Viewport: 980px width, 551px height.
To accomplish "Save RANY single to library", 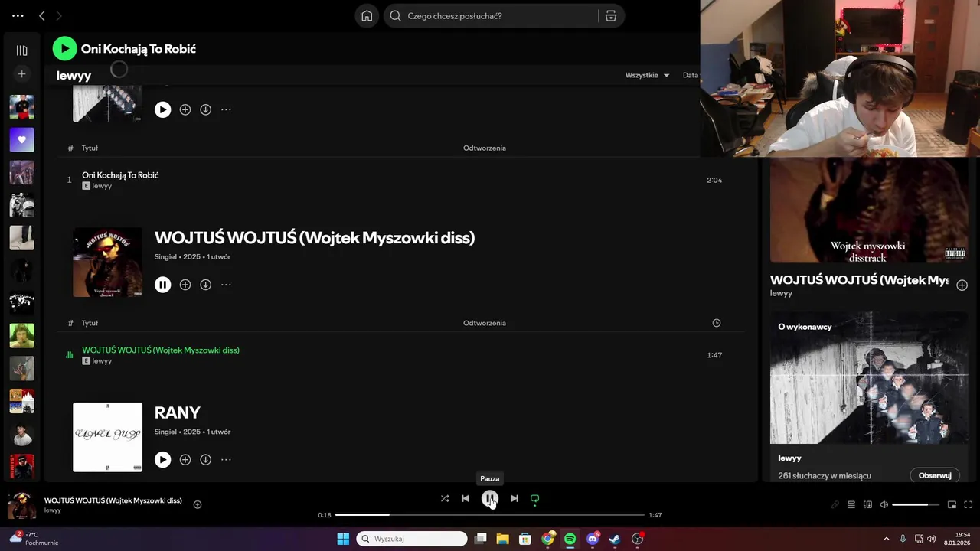I will tap(185, 460).
